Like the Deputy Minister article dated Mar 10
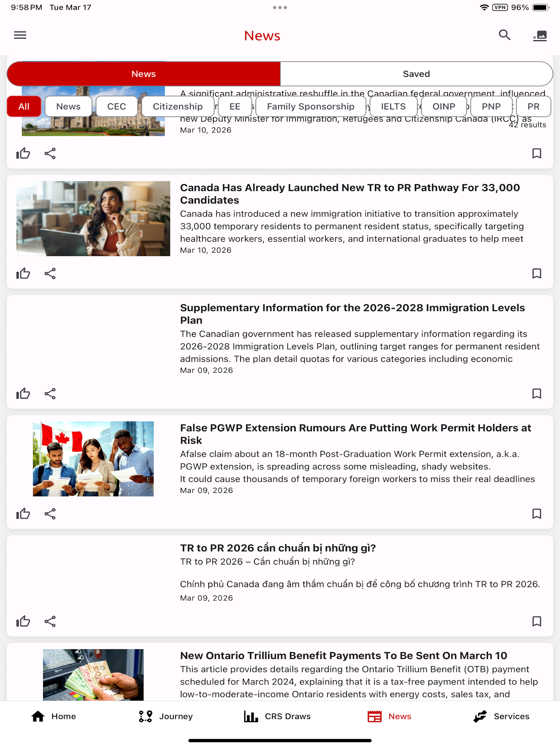This screenshot has width=560, height=747. (x=23, y=154)
